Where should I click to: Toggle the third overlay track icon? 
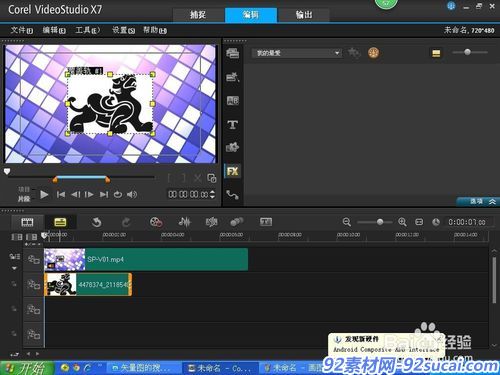click(33, 334)
